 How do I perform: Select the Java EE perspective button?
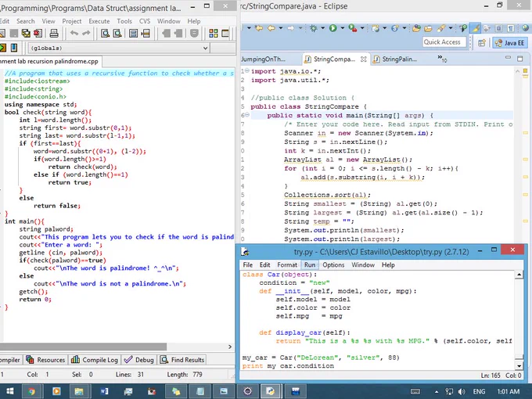509,43
